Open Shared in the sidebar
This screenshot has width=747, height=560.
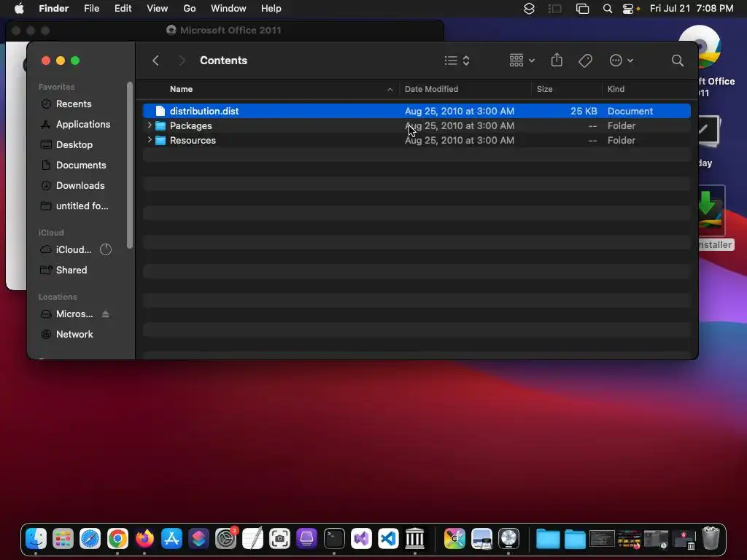(x=71, y=270)
